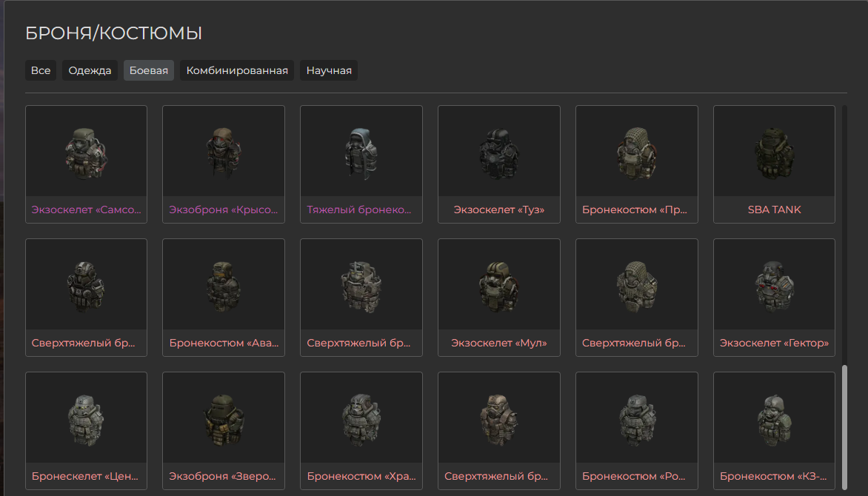
Task: Click the БРОНЯ/КОСТЮМЫ section heading
Action: [x=113, y=33]
